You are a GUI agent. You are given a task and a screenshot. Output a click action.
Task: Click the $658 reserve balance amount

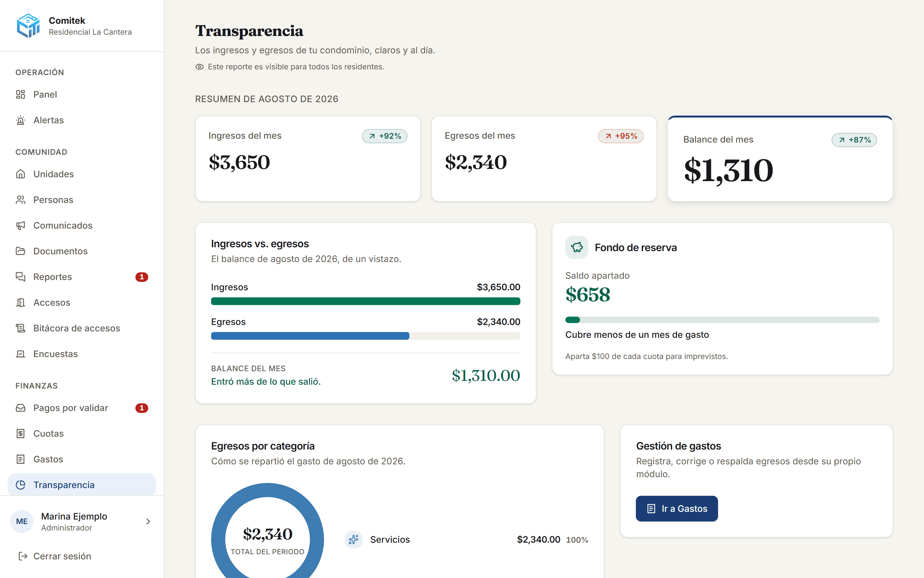tap(588, 295)
